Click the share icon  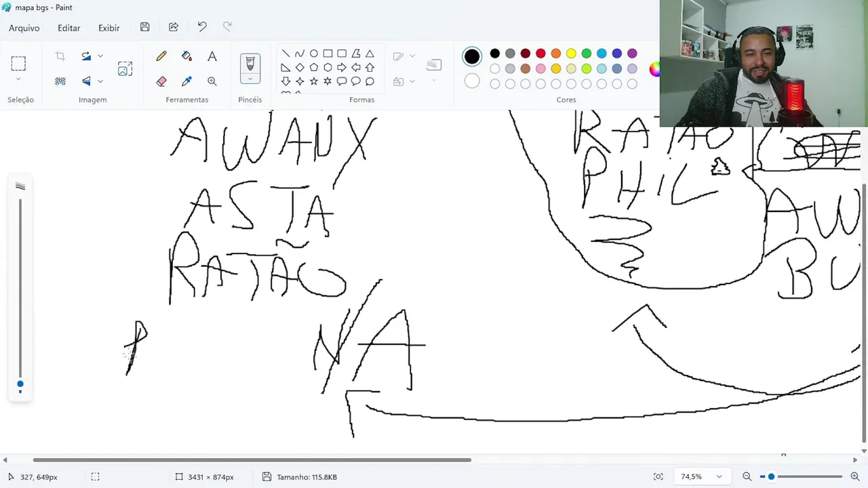tap(174, 27)
